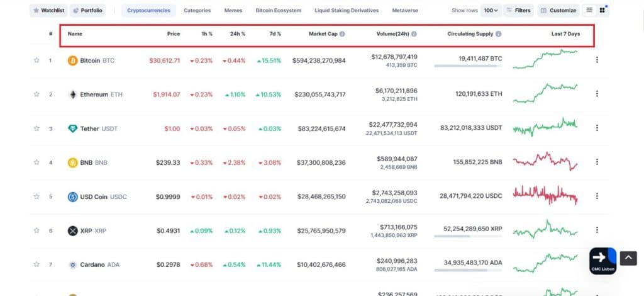Sort by the 24h % column header
Screen dimensions: 644x296
coord(237,34)
